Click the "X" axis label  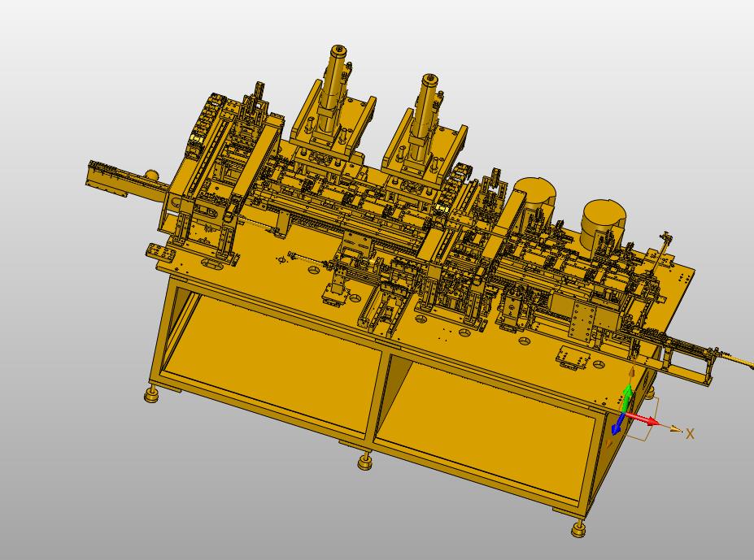(x=690, y=433)
